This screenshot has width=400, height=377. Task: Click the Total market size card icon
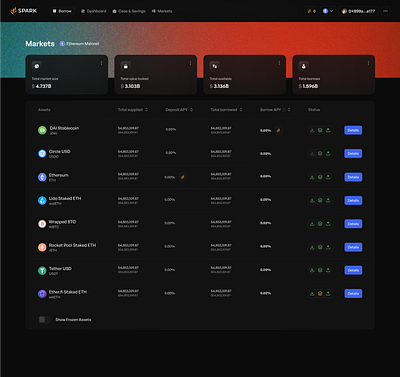click(x=37, y=66)
